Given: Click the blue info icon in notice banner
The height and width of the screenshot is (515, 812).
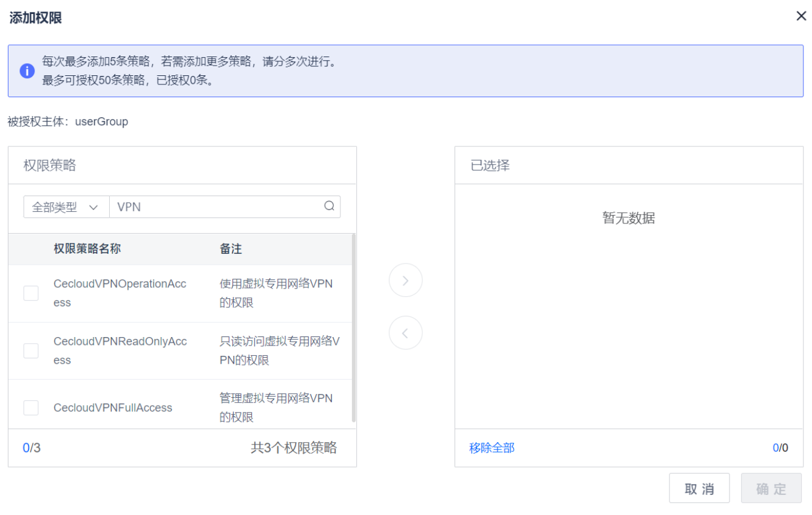Looking at the screenshot, I should (27, 70).
